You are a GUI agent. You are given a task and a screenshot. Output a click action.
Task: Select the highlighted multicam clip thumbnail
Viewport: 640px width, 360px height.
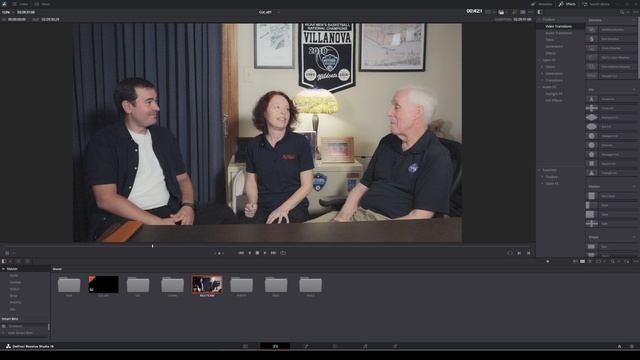(x=207, y=284)
